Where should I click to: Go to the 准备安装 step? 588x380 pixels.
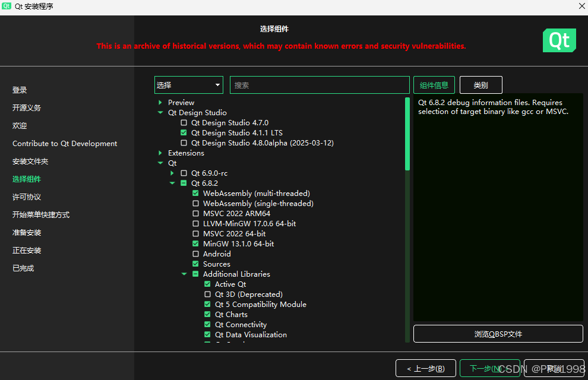click(27, 232)
